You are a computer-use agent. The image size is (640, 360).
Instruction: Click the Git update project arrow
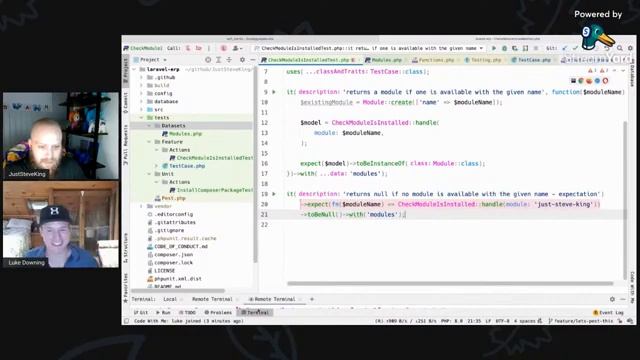point(565,48)
